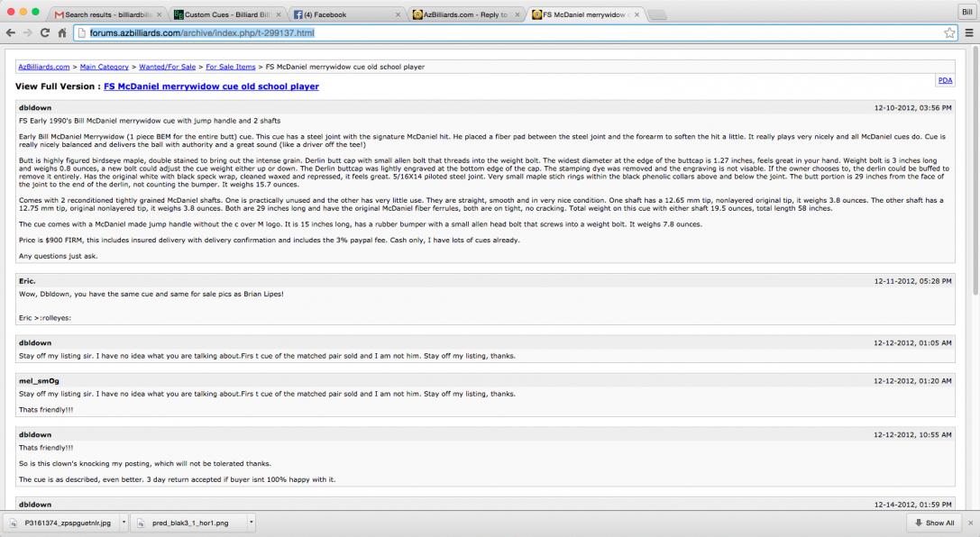The height and width of the screenshot is (537, 980).
Task: Switch to the AzBilliards Reply tab
Action: (x=464, y=15)
